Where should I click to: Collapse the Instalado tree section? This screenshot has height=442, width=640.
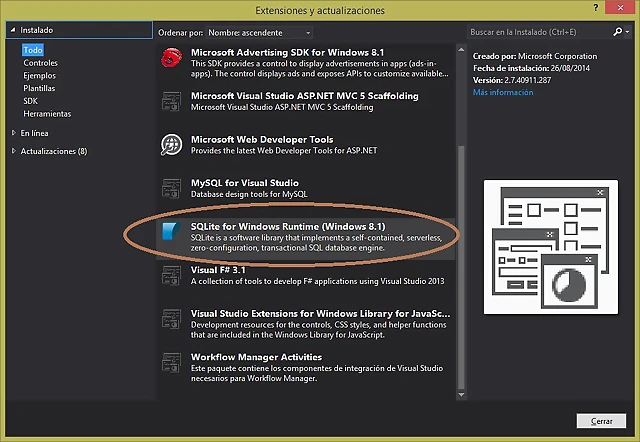[13, 30]
